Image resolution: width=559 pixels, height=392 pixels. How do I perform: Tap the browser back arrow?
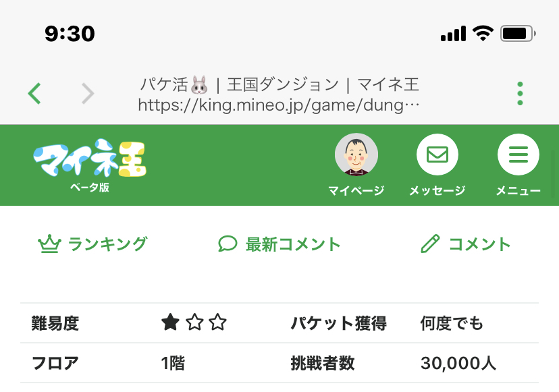(35, 93)
